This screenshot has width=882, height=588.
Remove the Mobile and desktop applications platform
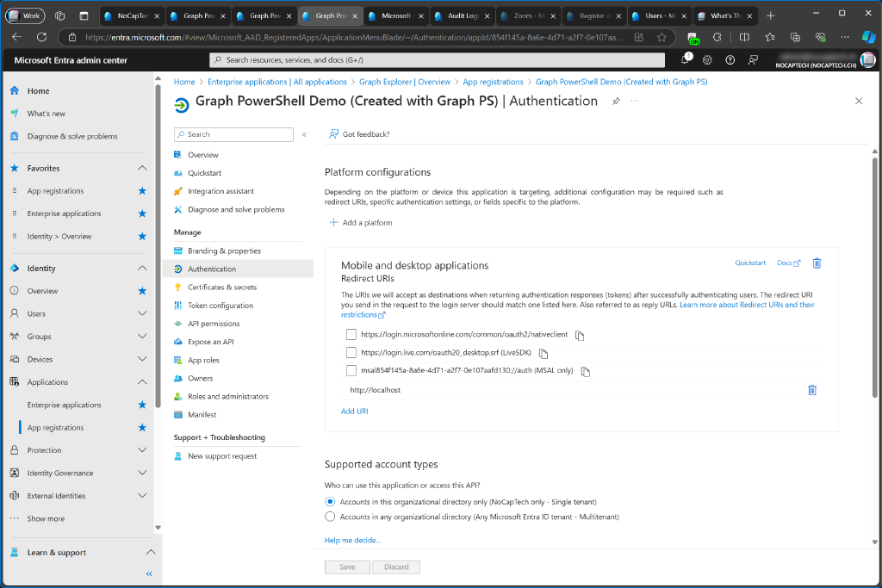[816, 263]
